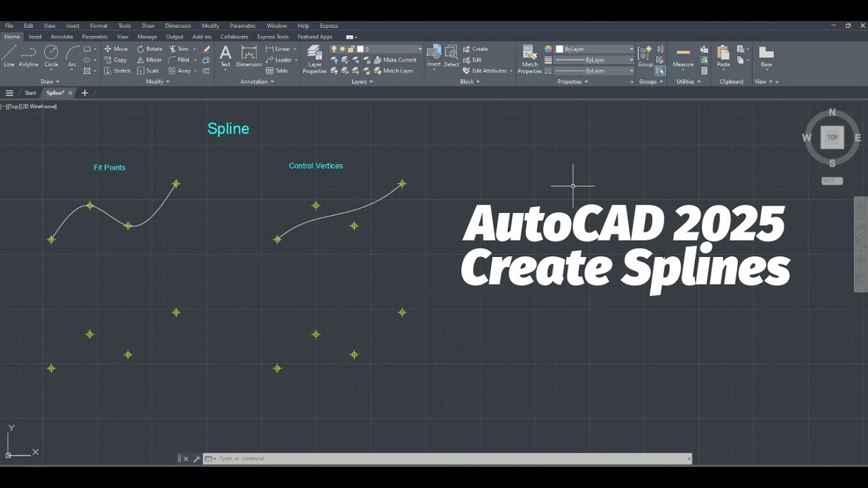Select the Text annotation tool
Viewport: 868px width, 488px height.
click(x=225, y=56)
